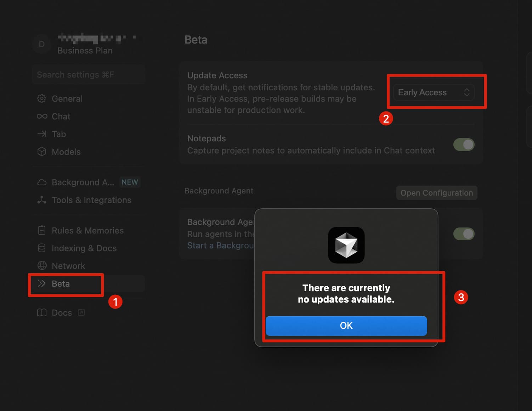Click the Business Plan label
The width and height of the screenshot is (532, 411).
[x=85, y=50]
